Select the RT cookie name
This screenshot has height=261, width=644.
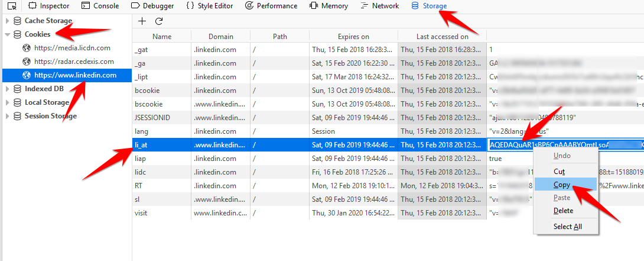point(138,186)
